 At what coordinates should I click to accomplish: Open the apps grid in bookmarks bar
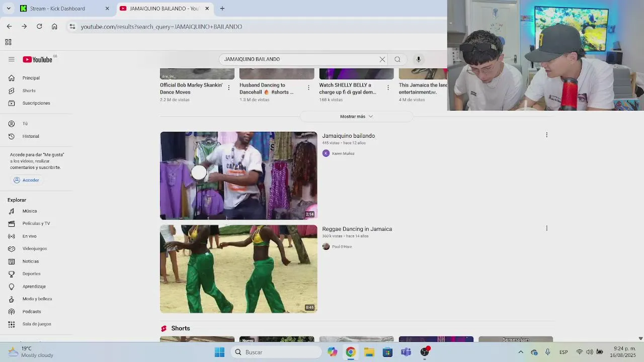coord(8,42)
